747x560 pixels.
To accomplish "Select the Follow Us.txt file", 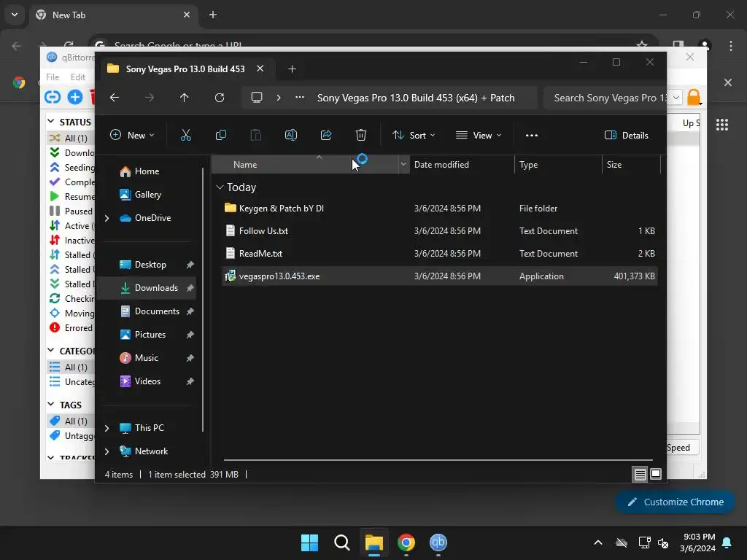I will pos(439,231).
